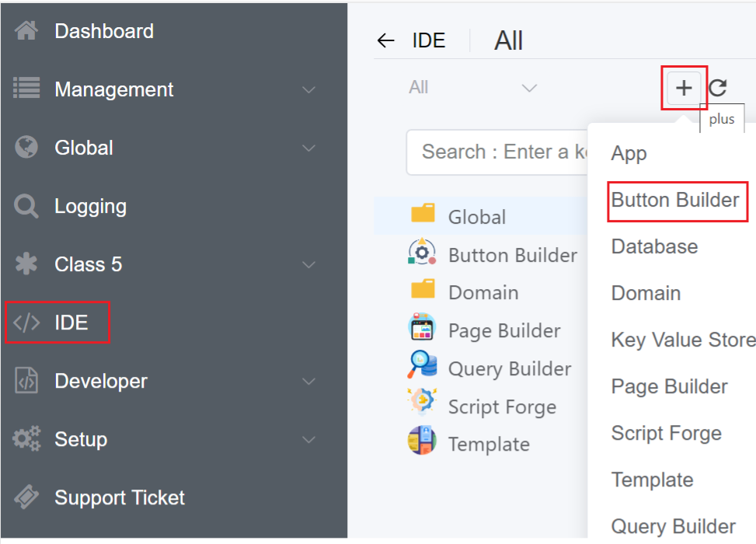
Task: Expand the Management sidebar section
Action: coord(308,90)
